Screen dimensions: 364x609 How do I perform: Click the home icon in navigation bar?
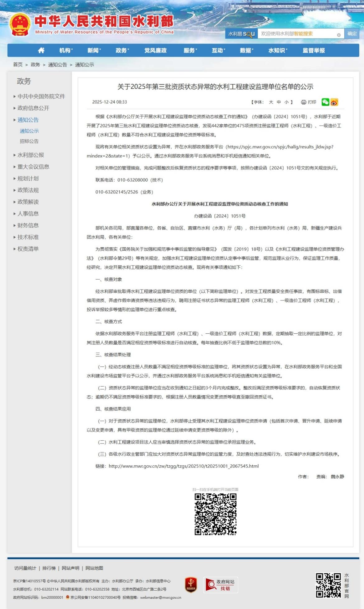click(x=41, y=50)
